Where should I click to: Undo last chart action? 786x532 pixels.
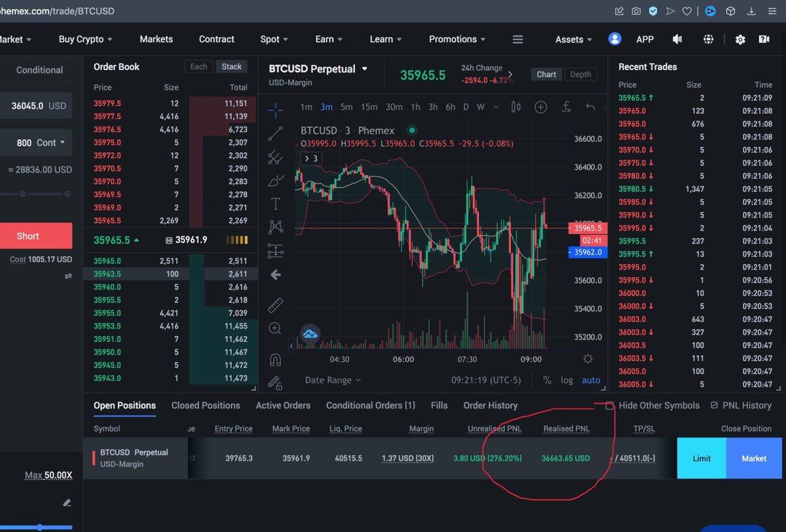click(x=590, y=107)
